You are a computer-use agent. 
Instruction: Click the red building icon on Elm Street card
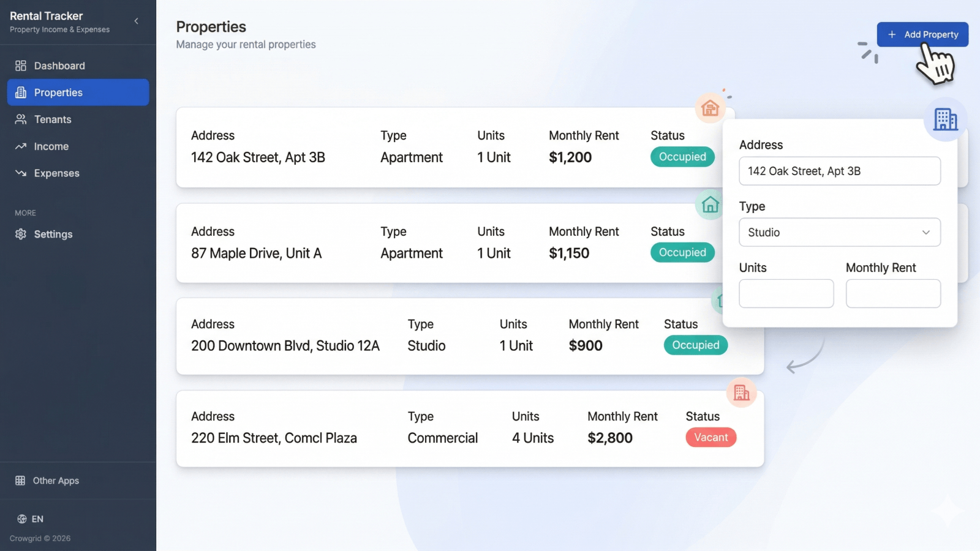pyautogui.click(x=742, y=392)
